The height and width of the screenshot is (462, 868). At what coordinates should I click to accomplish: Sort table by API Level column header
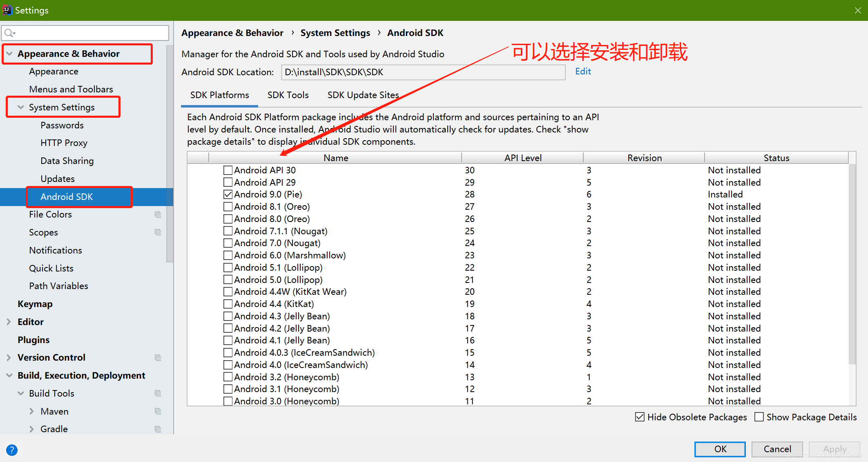(522, 158)
